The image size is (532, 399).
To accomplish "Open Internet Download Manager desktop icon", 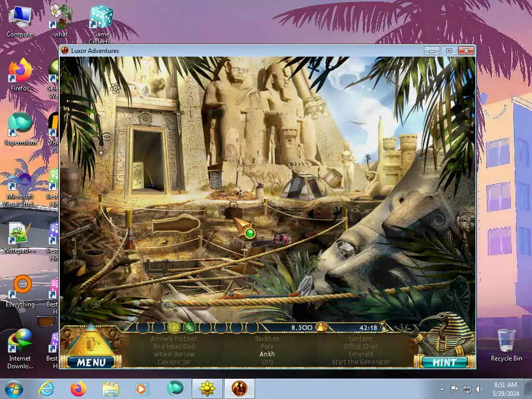I will pyautogui.click(x=20, y=349).
